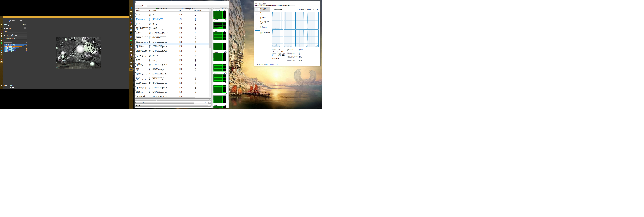Tick the ekrn.exe process checkbox
This screenshot has height=217, width=644.
pos(136,16)
